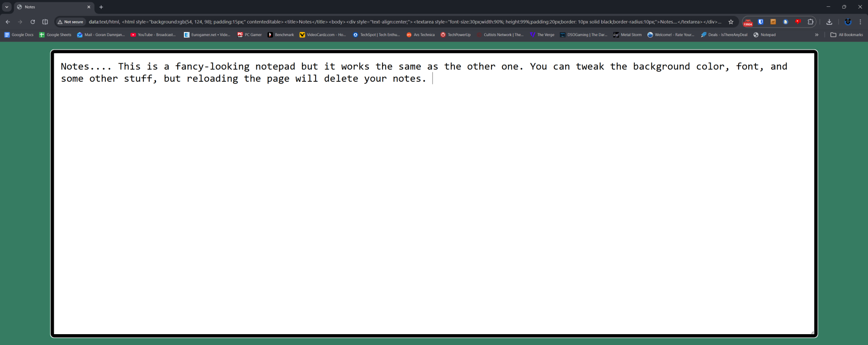
Task: View the Not secure site info
Action: [x=71, y=22]
